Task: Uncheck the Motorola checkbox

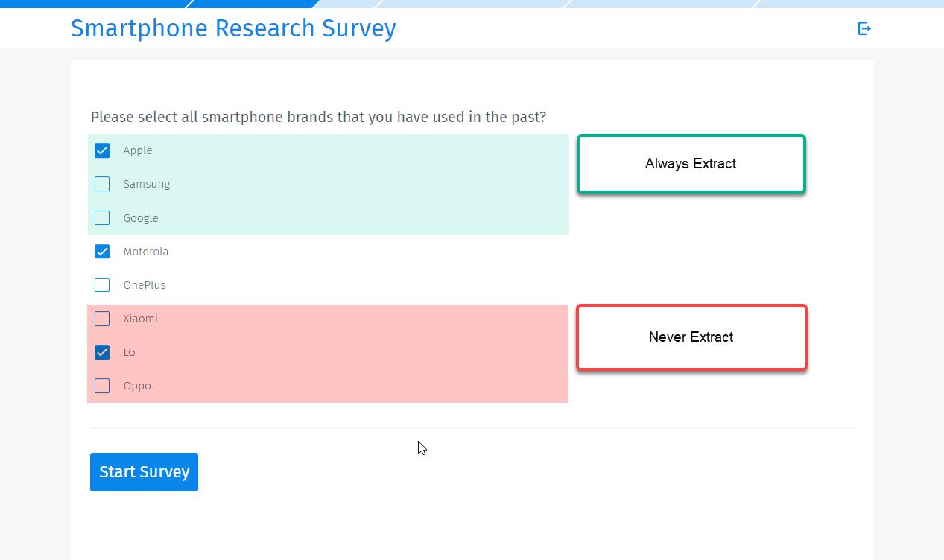Action: (x=102, y=251)
